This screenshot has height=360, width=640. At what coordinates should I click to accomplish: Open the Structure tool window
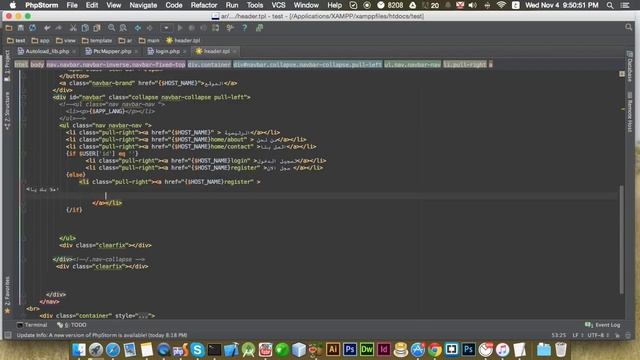pos(7,111)
